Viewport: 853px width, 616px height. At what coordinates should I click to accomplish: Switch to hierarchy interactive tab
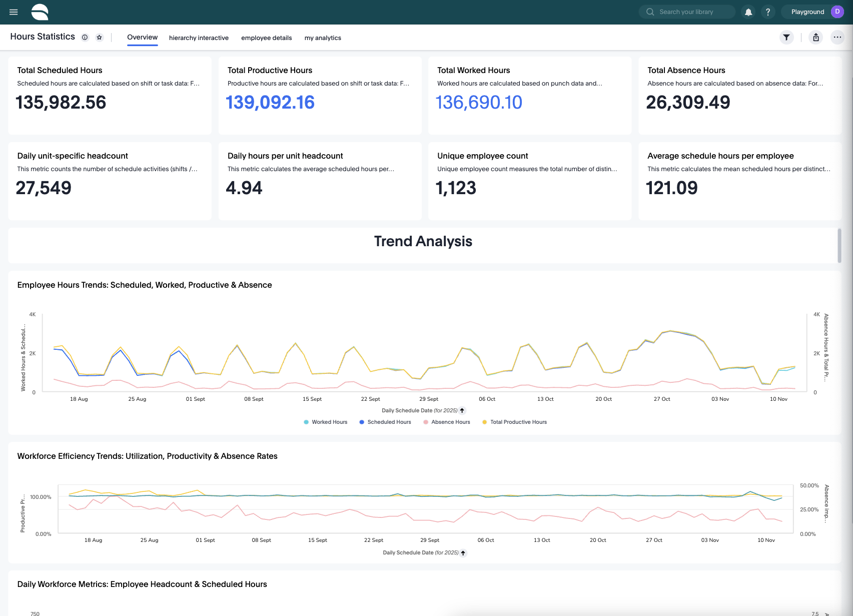click(x=199, y=38)
